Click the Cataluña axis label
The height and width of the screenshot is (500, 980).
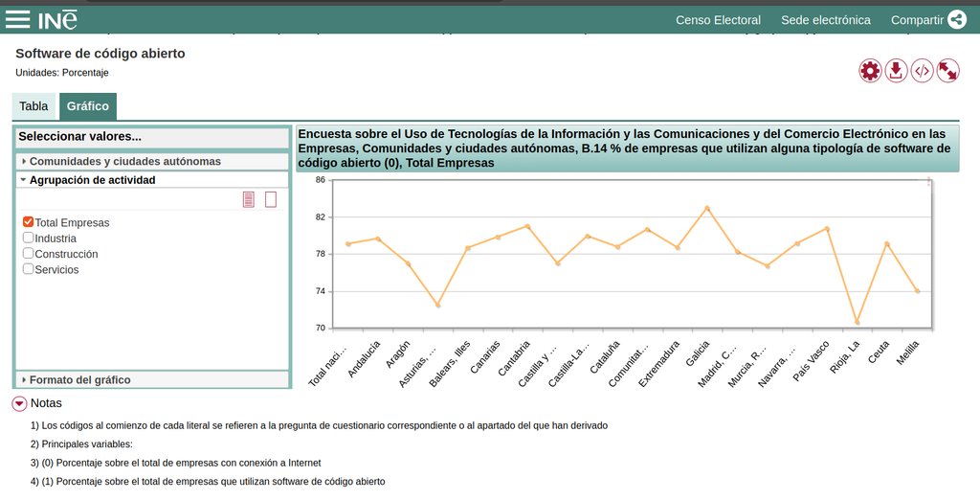[x=605, y=357]
